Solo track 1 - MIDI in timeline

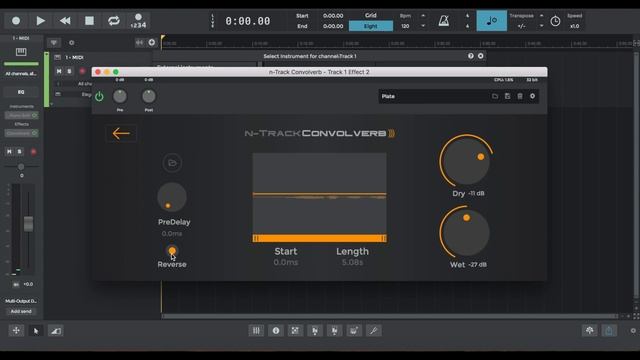[x=69, y=71]
